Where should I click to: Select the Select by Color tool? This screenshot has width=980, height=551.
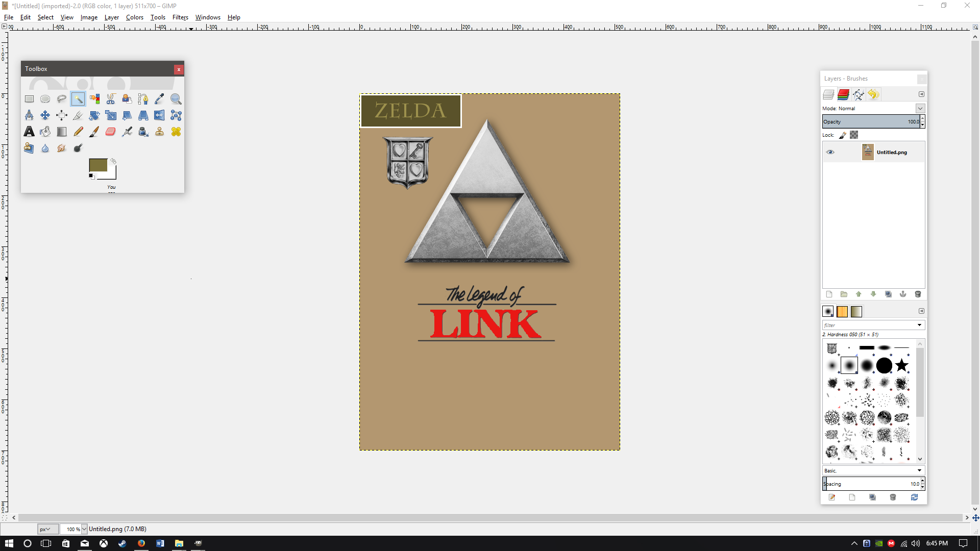(94, 99)
